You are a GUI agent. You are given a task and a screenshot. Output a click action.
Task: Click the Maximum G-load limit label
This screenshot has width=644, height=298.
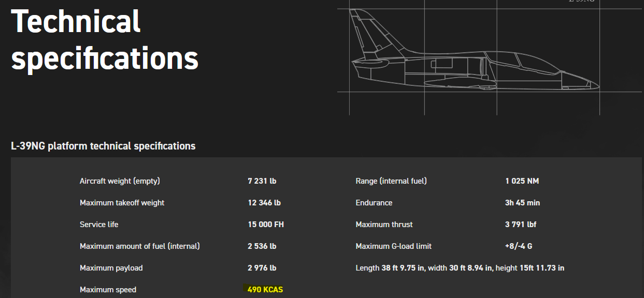[393, 246]
